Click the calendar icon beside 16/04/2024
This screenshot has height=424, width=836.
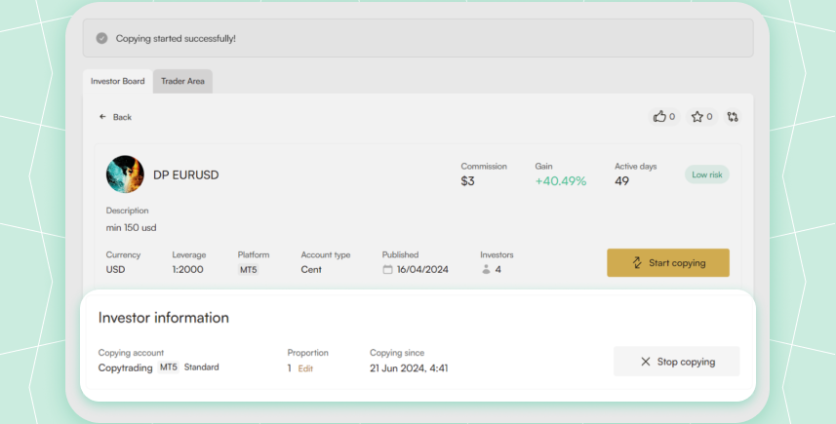pos(388,269)
